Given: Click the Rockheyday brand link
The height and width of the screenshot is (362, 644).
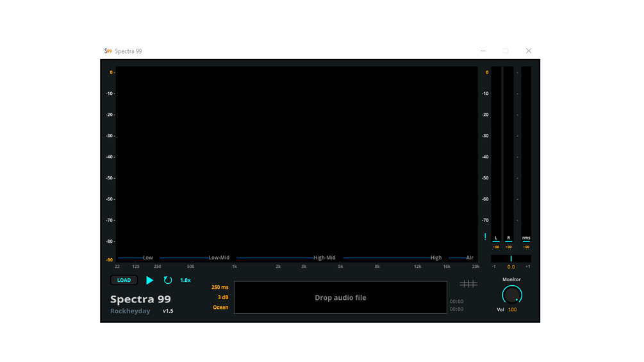Looking at the screenshot, I should pos(130,311).
